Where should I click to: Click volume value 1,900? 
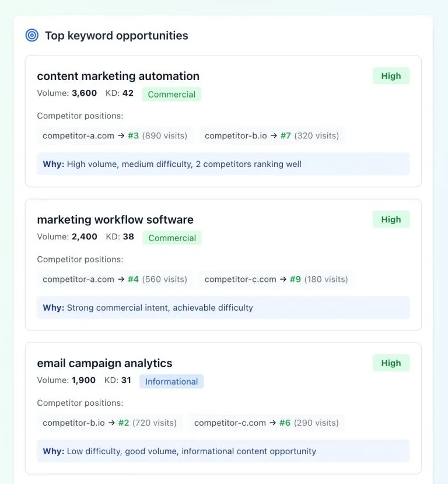point(83,380)
